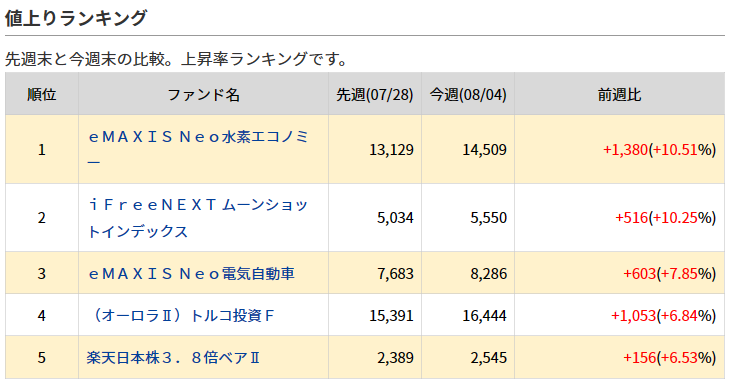
Task: Open the iFreeNEXTムーンショットインデックス link
Action: click(198, 217)
